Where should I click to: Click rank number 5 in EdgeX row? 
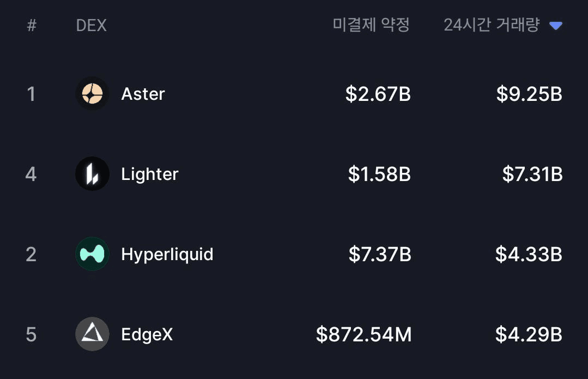31,334
